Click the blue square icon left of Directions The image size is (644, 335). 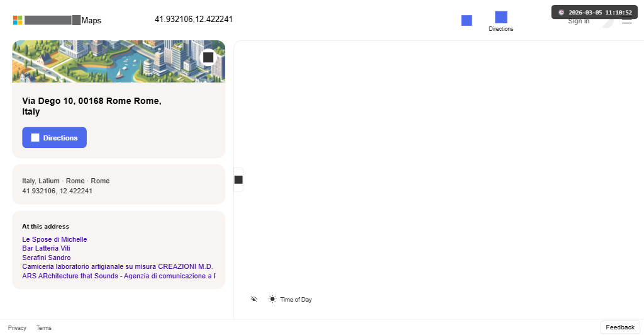coord(467,21)
